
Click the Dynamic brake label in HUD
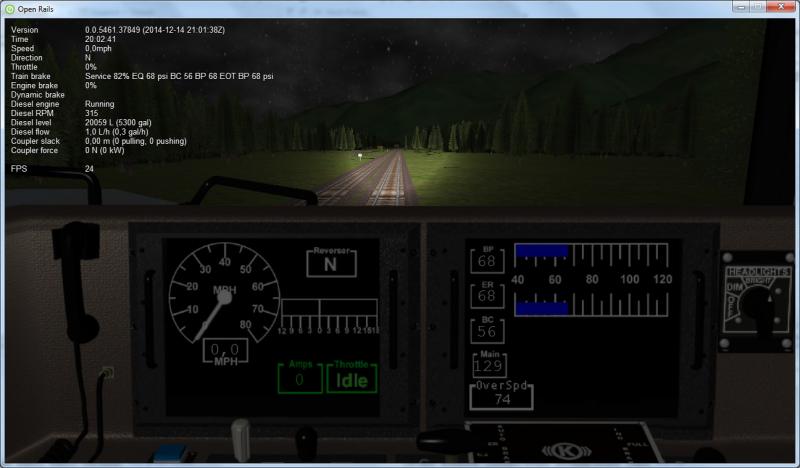[37, 94]
